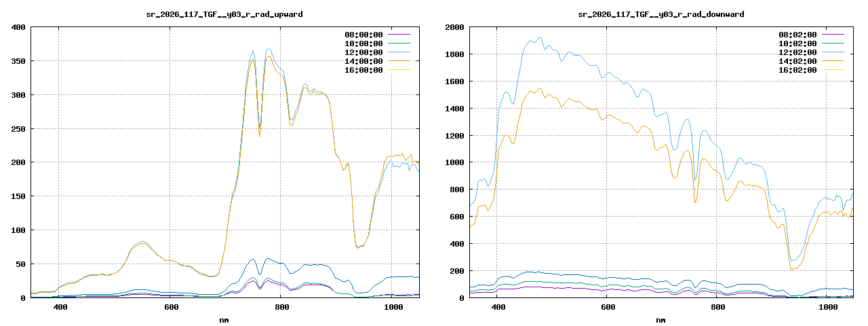Select the 14:00:00 legend label
This screenshot has height=326, width=868.
point(362,61)
